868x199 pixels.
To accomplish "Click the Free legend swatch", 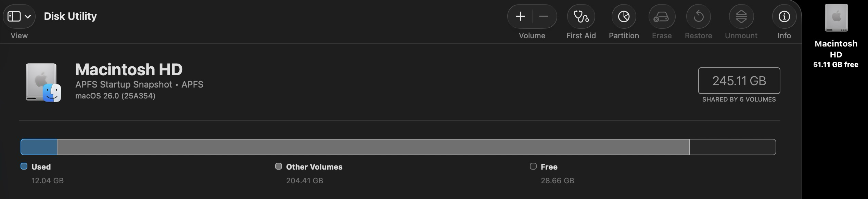I will (533, 166).
